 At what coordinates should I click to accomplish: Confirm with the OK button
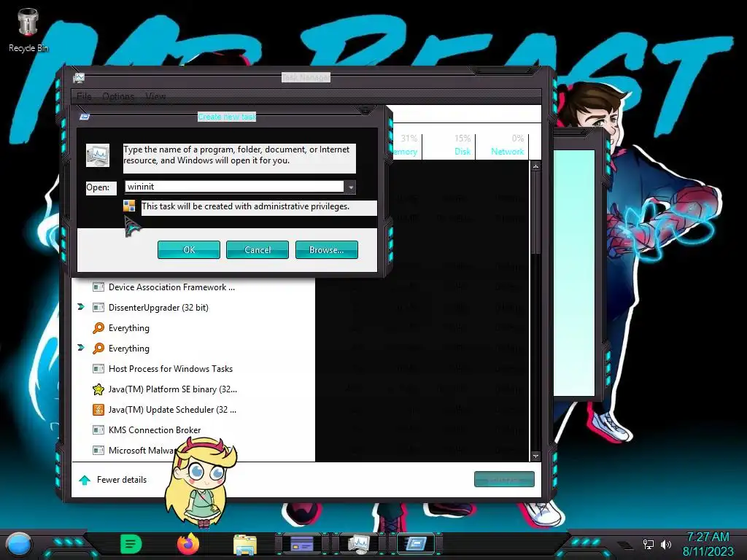pyautogui.click(x=189, y=250)
